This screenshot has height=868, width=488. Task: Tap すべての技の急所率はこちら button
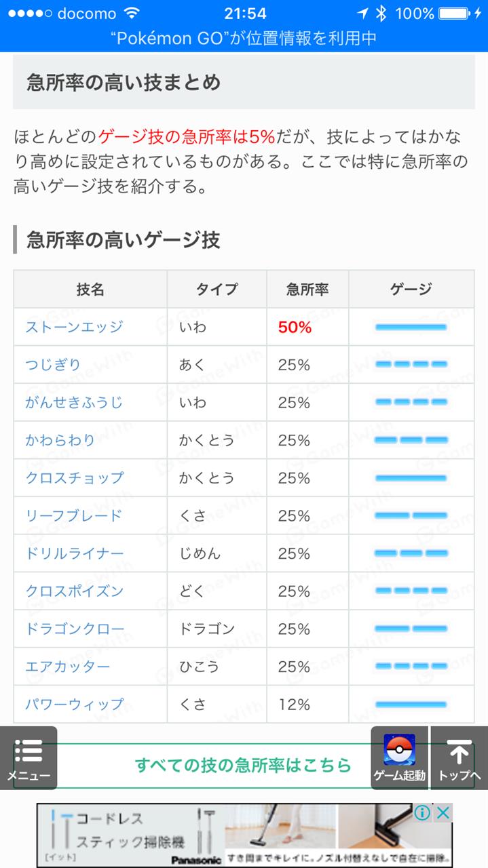coord(244,766)
